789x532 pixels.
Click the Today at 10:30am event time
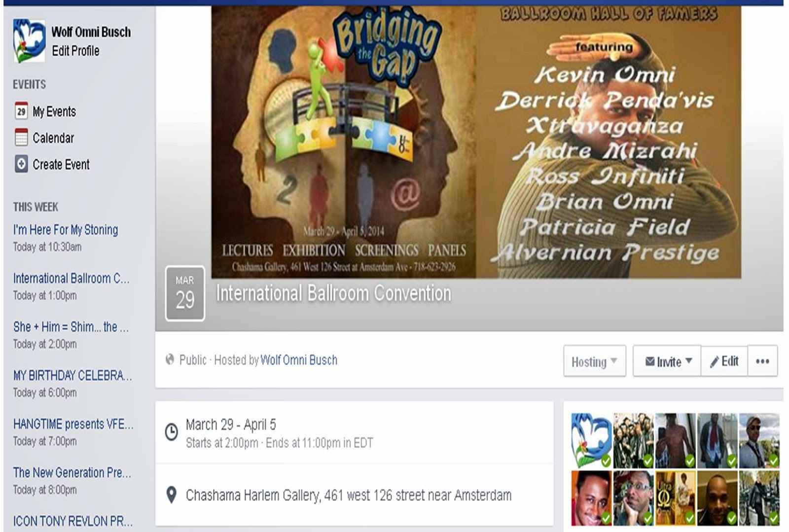tap(47, 247)
